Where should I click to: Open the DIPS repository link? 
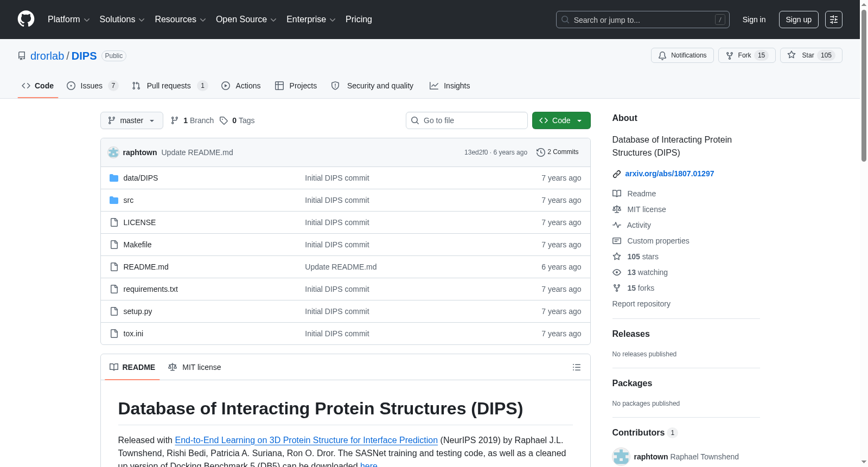(84, 56)
